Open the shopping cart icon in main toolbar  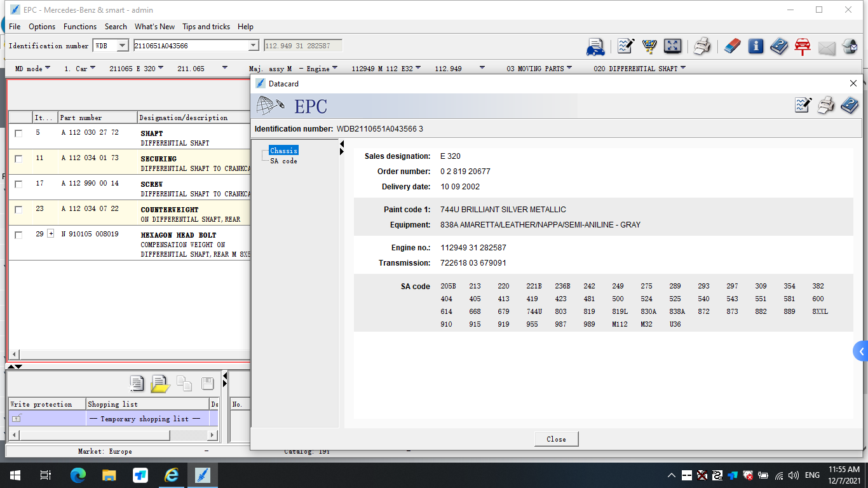[649, 46]
